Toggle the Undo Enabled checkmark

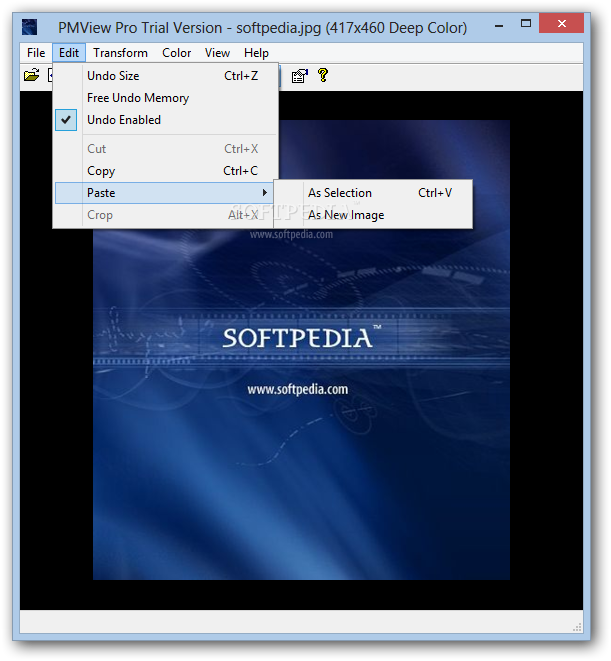(x=66, y=120)
